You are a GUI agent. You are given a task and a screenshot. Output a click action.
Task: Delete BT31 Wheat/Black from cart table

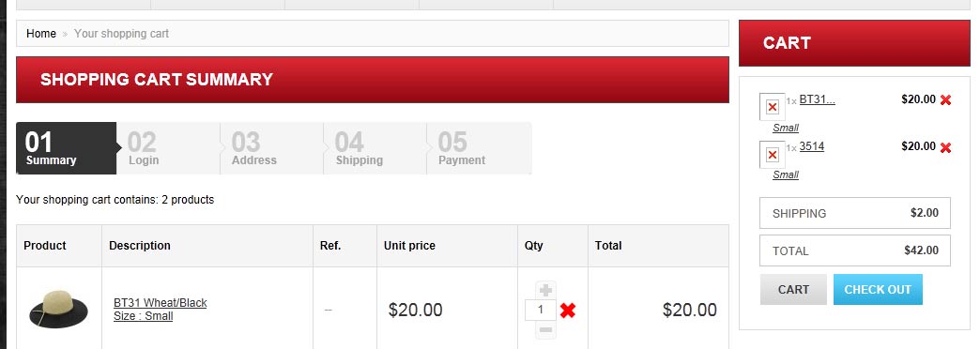pos(568,311)
